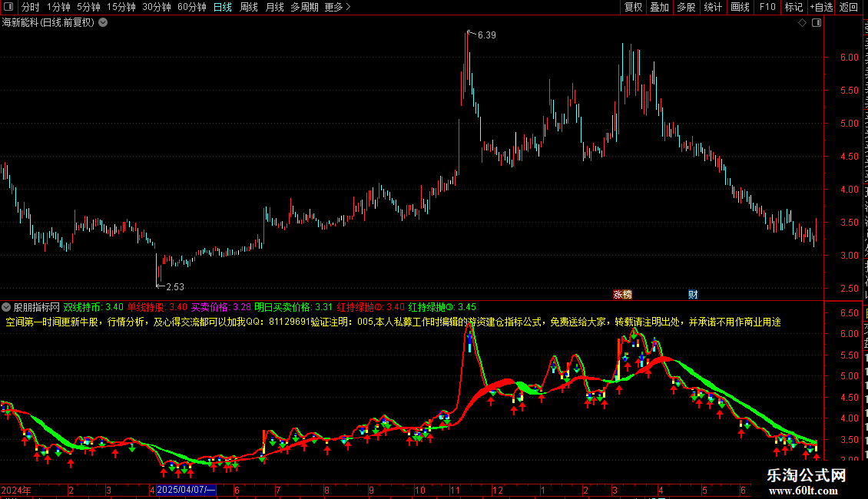Click the 6.39 high price label
Image resolution: width=868 pixels, height=499 pixels.
[x=486, y=35]
